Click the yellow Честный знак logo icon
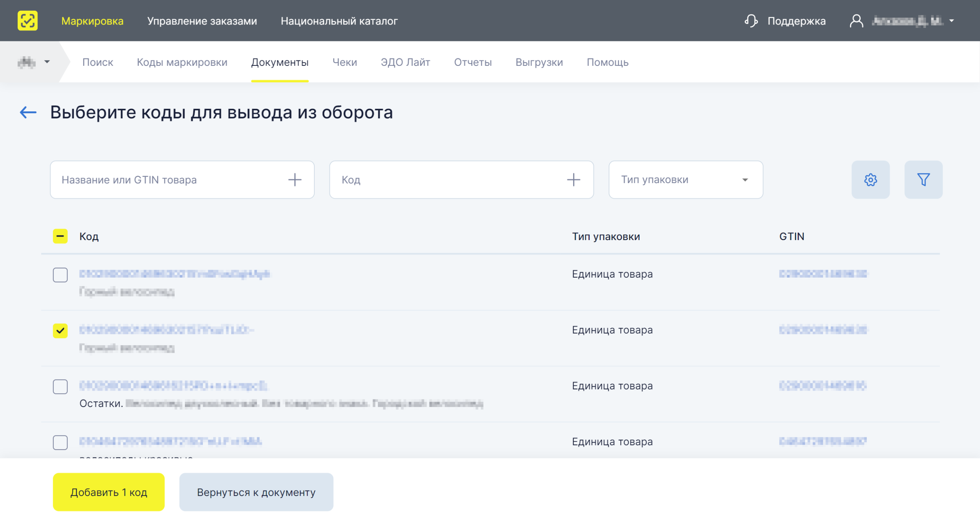Viewport: 980px width, 525px height. [x=28, y=21]
